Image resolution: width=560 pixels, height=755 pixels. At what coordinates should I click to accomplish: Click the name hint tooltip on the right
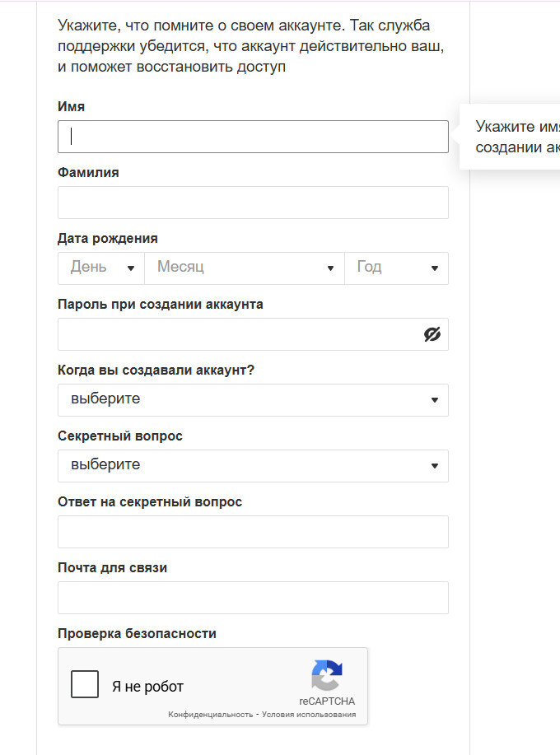[515, 137]
